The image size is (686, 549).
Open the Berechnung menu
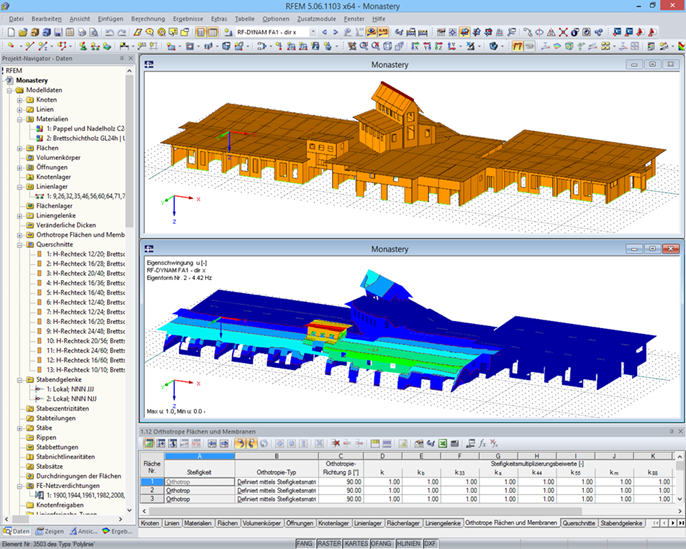[x=148, y=19]
